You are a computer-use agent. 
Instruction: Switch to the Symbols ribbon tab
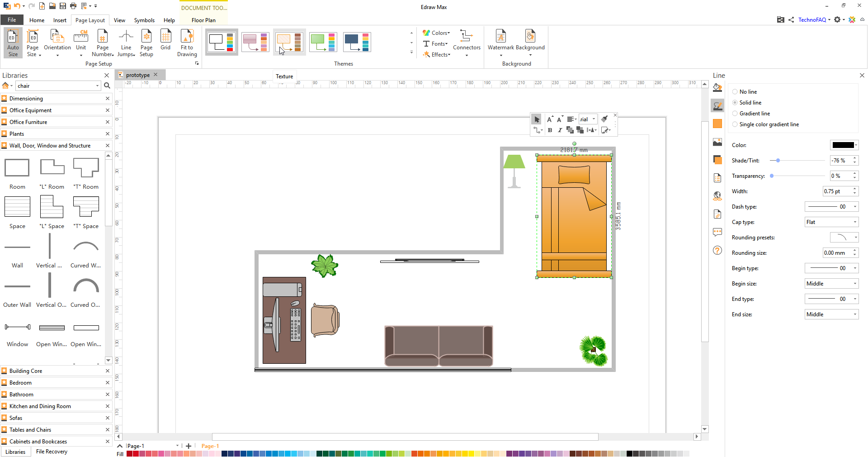[x=144, y=20]
